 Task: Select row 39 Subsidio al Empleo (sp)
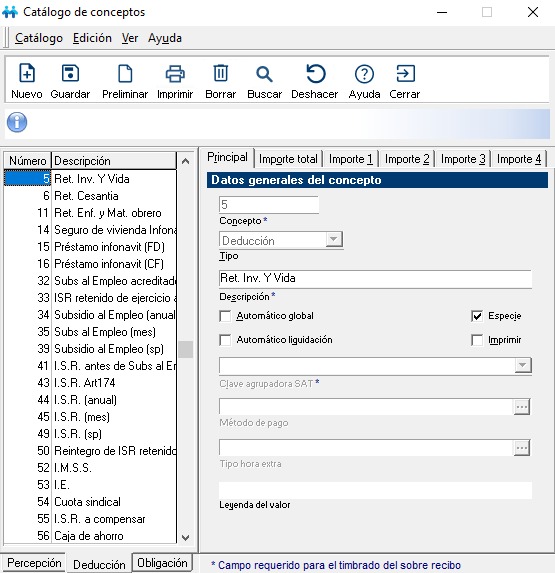tap(90, 349)
